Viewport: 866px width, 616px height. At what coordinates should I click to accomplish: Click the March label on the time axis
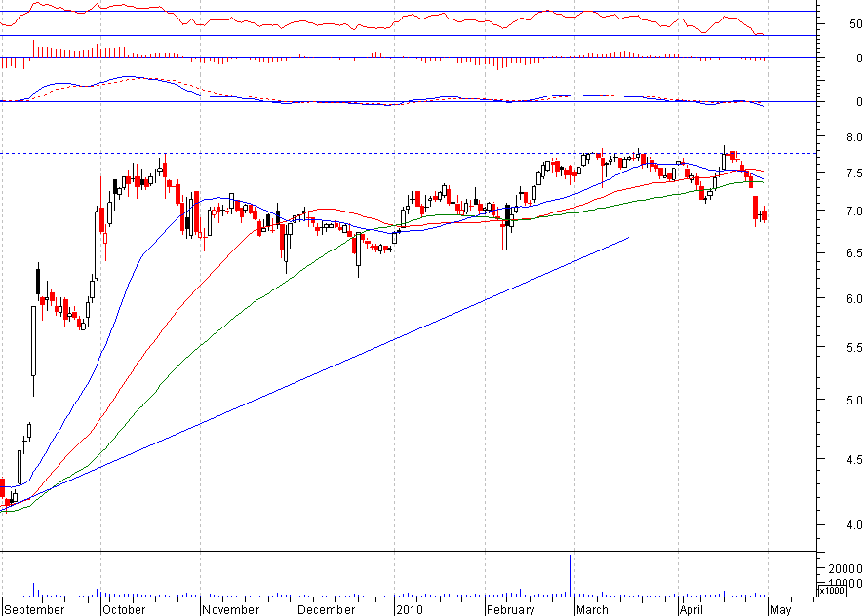pos(592,609)
